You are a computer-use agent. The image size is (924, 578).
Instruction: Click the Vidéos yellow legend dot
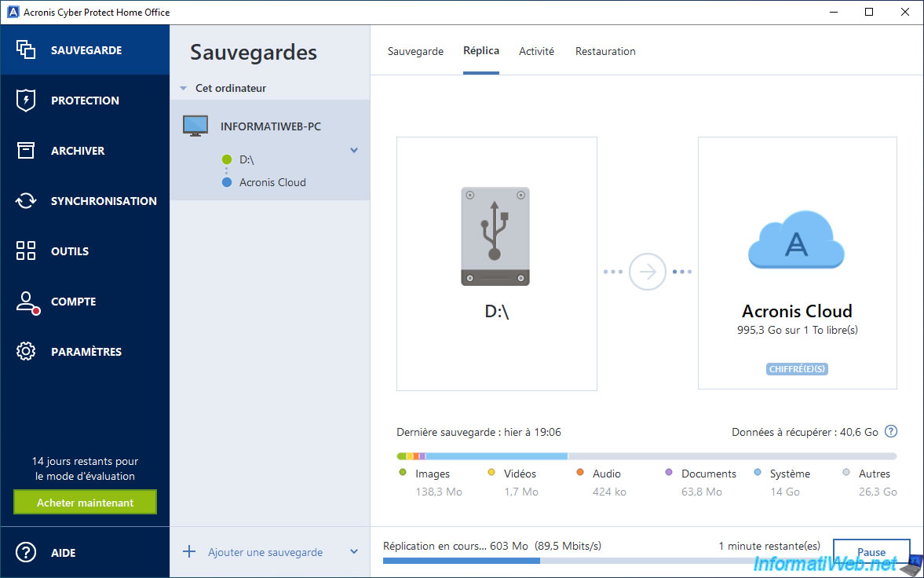click(x=491, y=473)
